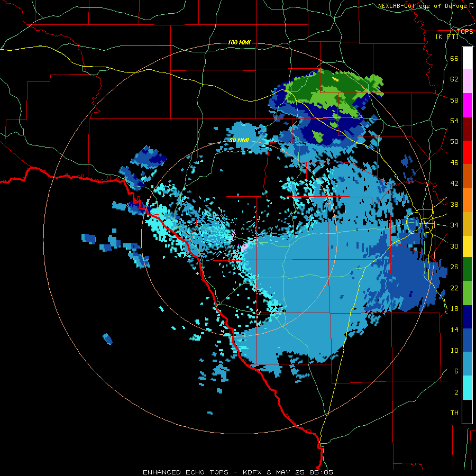The width and height of the screenshot is (476, 476).
Task: Click the light orange legend swatch
Action: point(467,200)
